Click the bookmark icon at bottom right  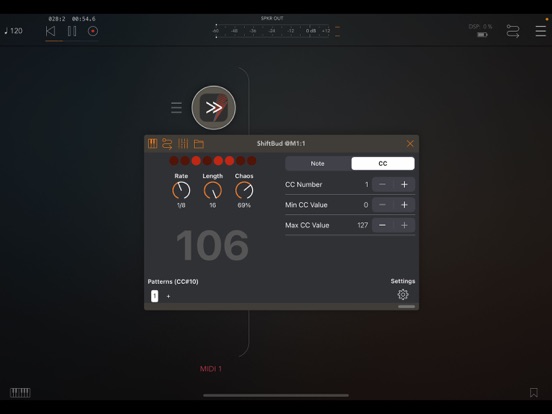click(x=534, y=393)
